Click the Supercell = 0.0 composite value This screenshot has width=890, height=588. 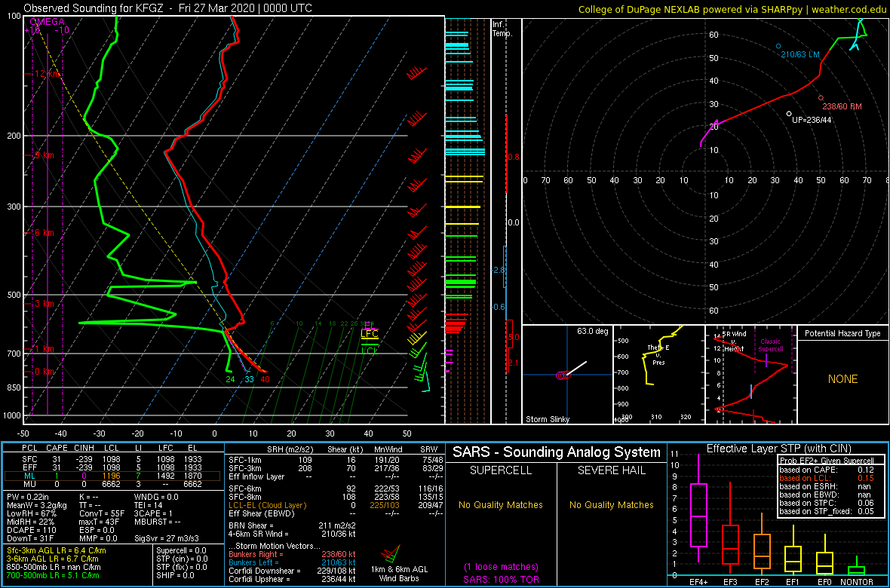pyautogui.click(x=180, y=550)
